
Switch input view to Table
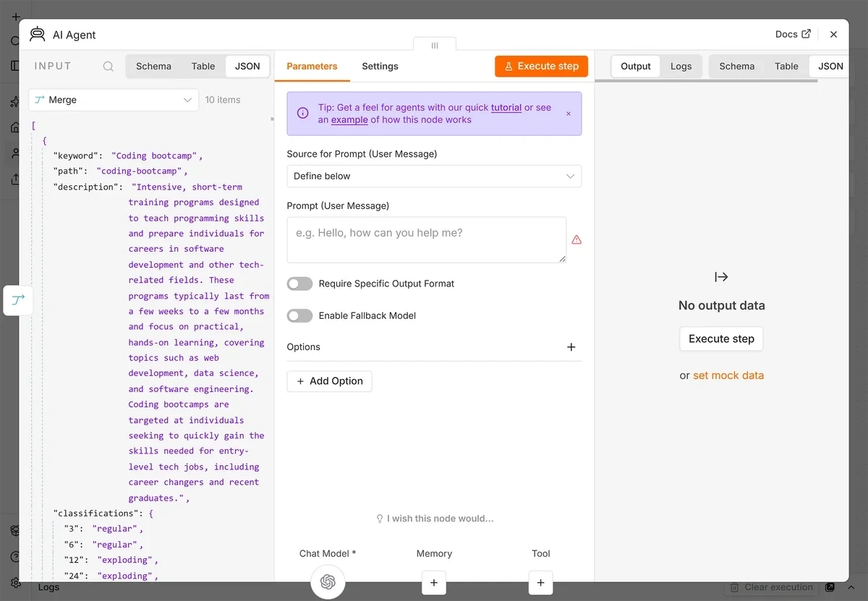pyautogui.click(x=203, y=66)
